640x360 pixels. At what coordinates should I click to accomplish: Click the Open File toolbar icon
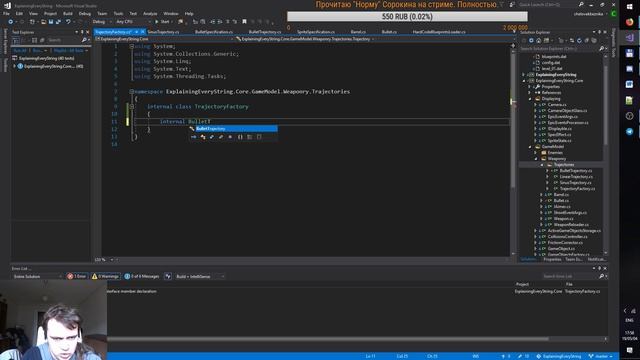pos(43,22)
